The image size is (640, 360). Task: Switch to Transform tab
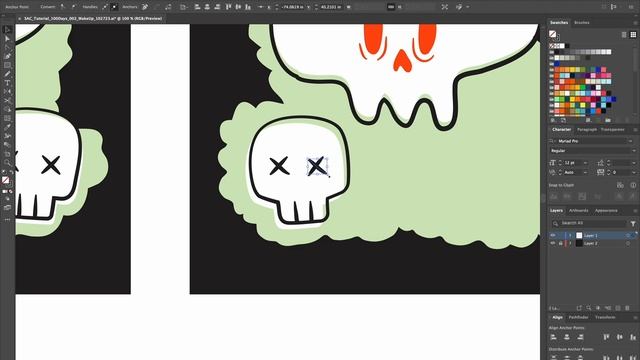click(x=605, y=317)
